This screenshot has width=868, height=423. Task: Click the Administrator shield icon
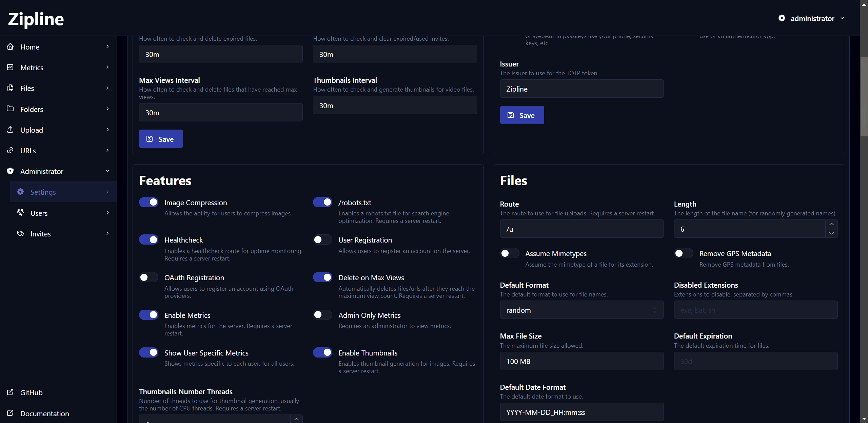(x=10, y=171)
